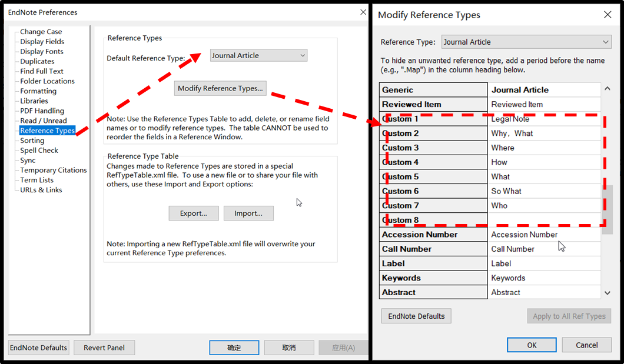Edit Custom 6 field value So What
This screenshot has height=364, width=624.
click(544, 191)
